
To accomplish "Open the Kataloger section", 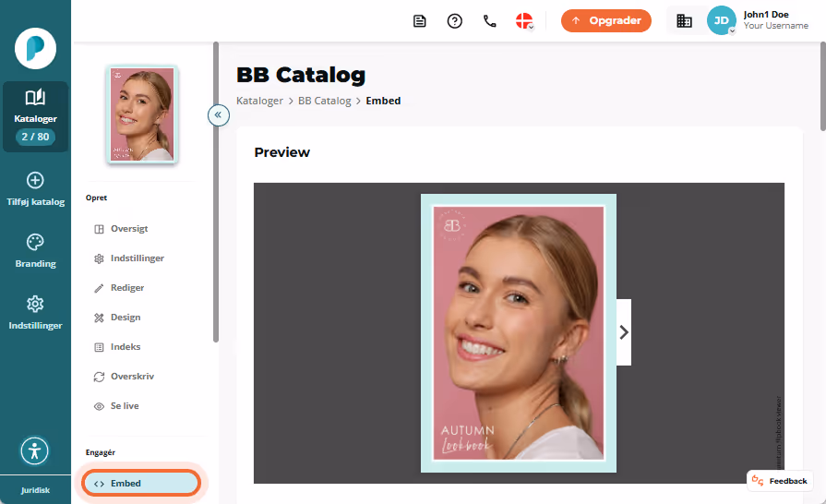I will [35, 116].
